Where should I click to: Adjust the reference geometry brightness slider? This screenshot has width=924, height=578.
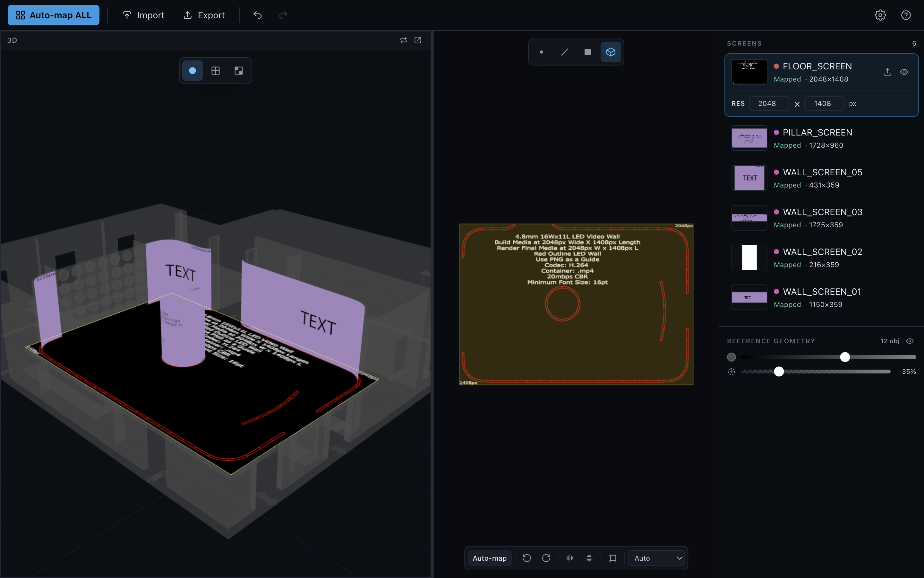tap(828, 357)
